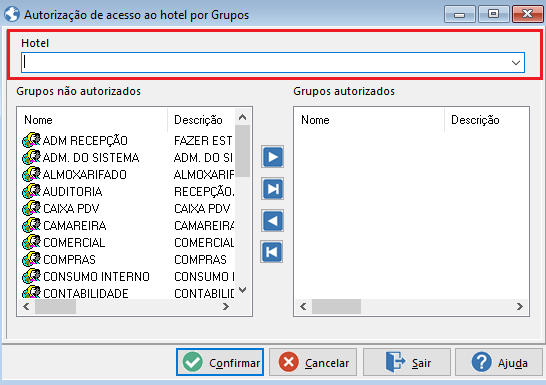The image size is (546, 385).
Task: Focus the Hotel combo box field
Action: pyautogui.click(x=273, y=63)
